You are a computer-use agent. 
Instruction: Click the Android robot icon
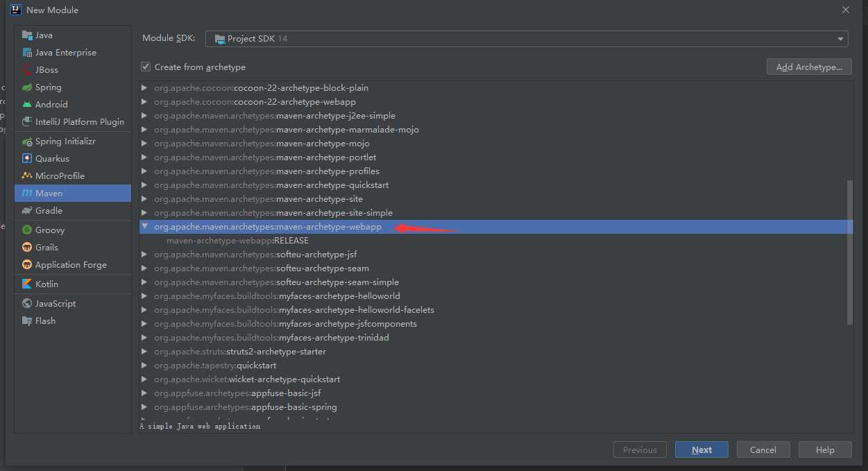[x=27, y=105]
